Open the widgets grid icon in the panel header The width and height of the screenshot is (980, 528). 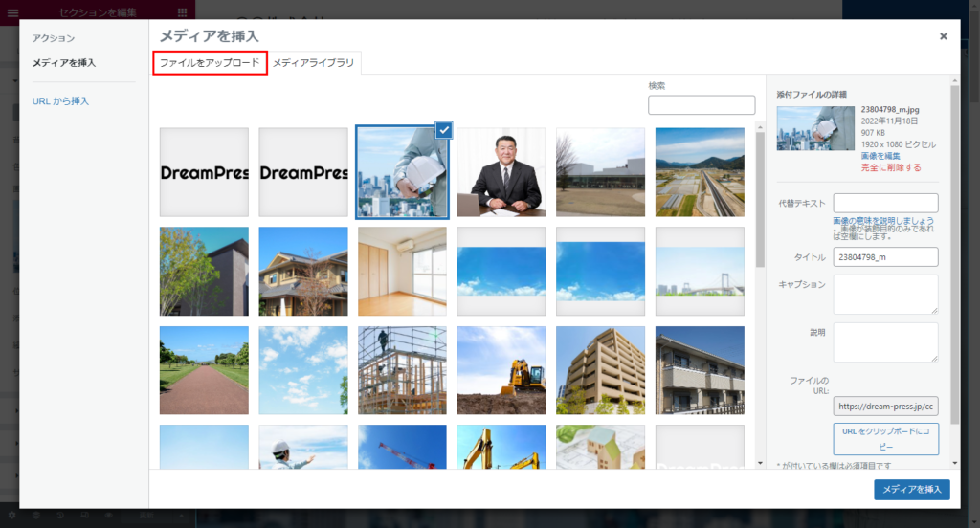[x=182, y=12]
